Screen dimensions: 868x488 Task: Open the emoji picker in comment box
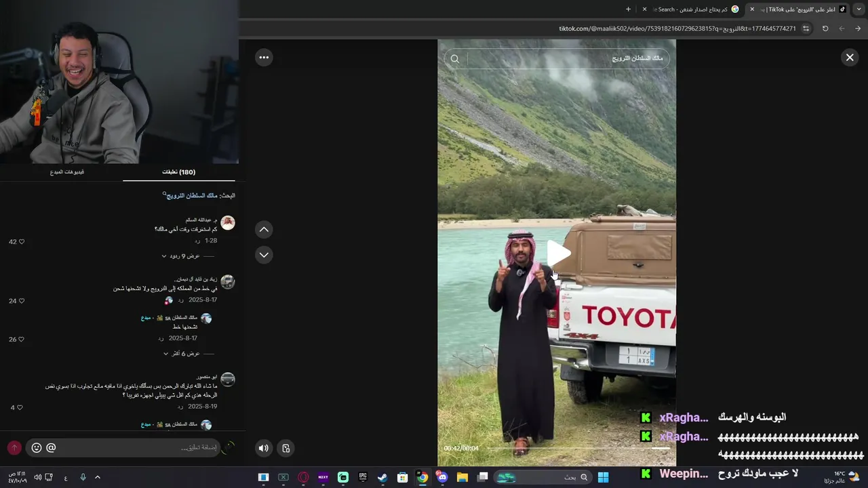(37, 448)
